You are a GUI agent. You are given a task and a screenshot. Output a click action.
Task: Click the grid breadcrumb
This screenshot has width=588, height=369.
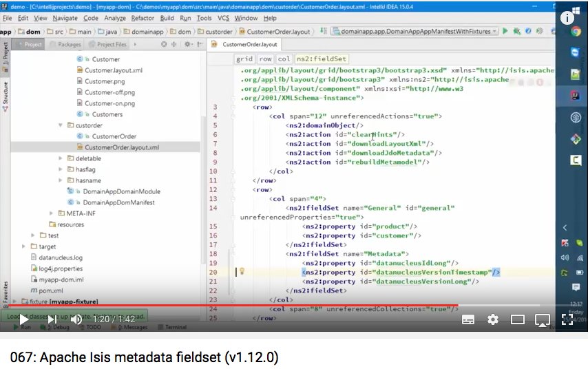244,59
